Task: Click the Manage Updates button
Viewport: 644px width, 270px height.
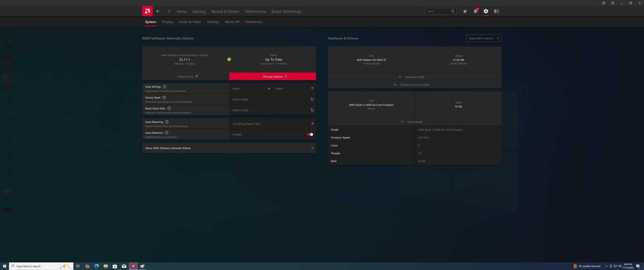Action: click(x=272, y=77)
